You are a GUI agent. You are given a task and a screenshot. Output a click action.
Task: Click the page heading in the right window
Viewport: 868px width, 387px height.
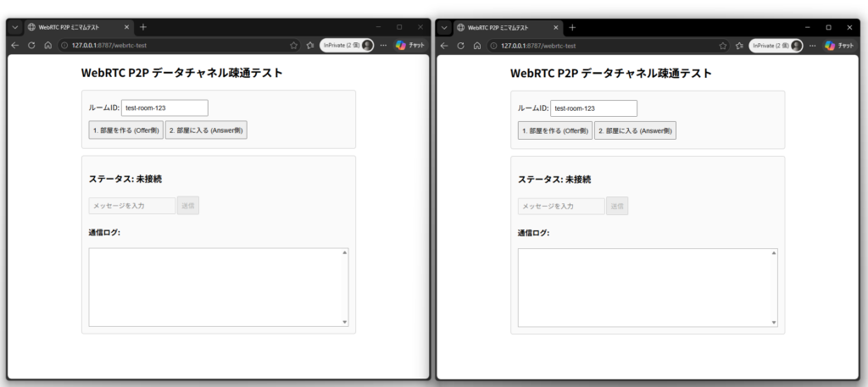(611, 73)
